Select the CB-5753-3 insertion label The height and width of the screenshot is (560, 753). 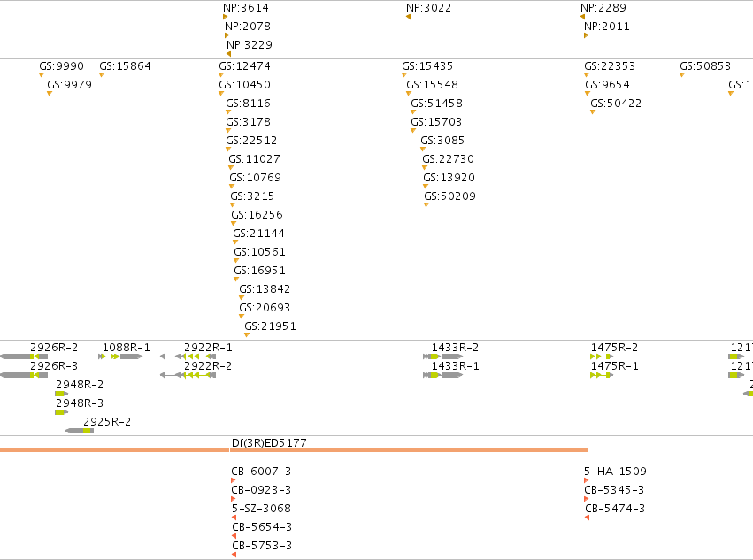pyautogui.click(x=262, y=546)
